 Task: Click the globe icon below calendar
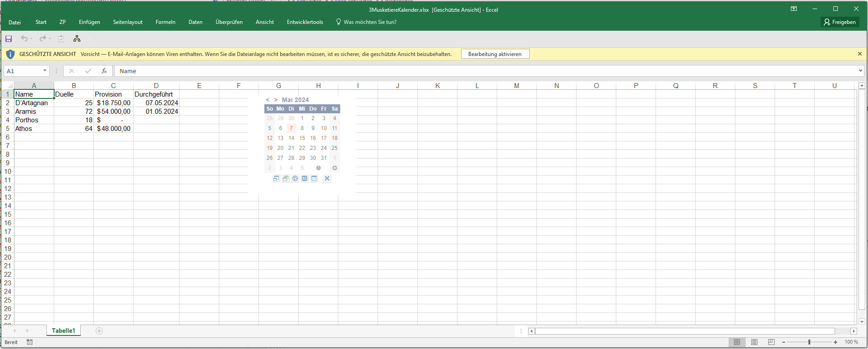[x=295, y=178]
